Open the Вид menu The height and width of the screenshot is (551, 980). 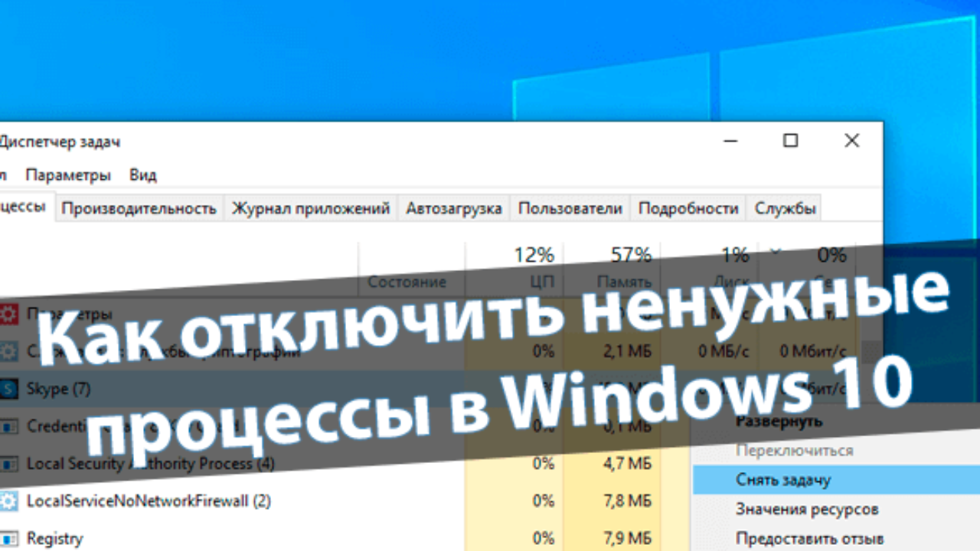click(x=143, y=174)
